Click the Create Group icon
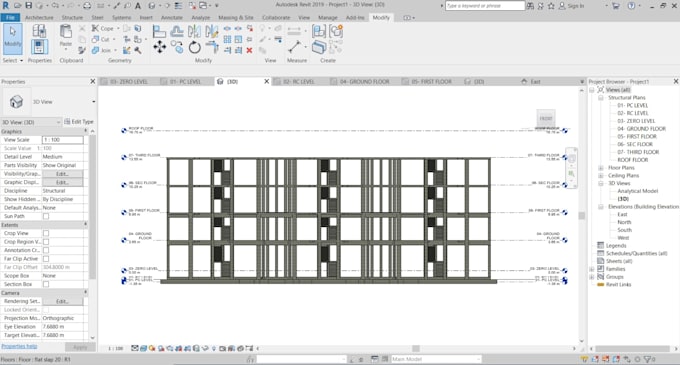 point(336,31)
